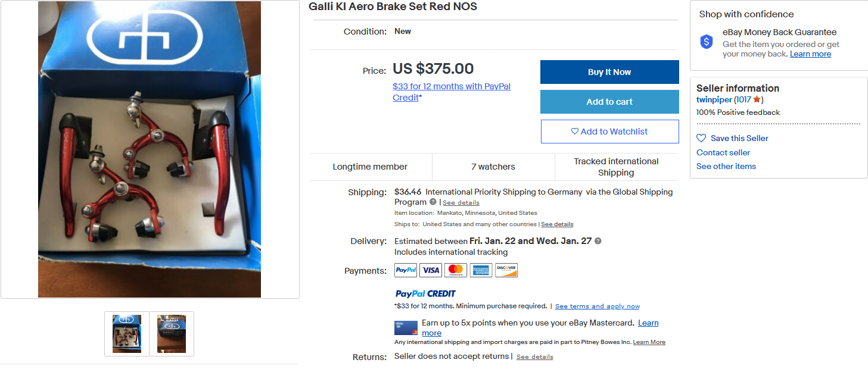The image size is (868, 369).
Task: Click the Discover card icon
Action: [x=506, y=270]
